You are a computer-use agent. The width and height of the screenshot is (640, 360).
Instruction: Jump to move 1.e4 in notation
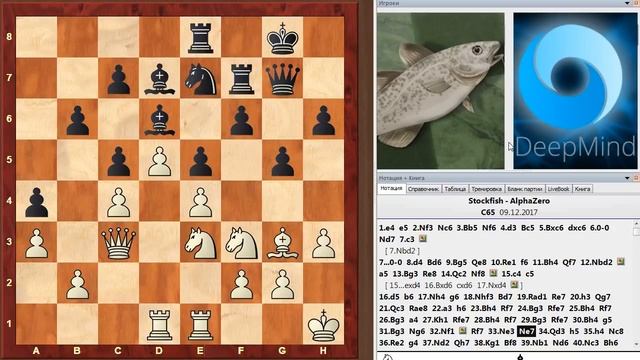click(x=387, y=228)
